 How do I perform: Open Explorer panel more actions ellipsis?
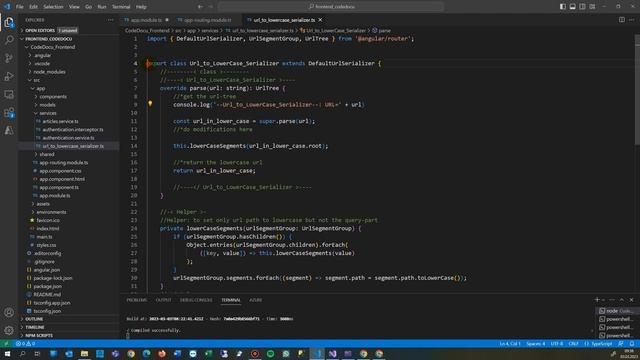point(110,20)
